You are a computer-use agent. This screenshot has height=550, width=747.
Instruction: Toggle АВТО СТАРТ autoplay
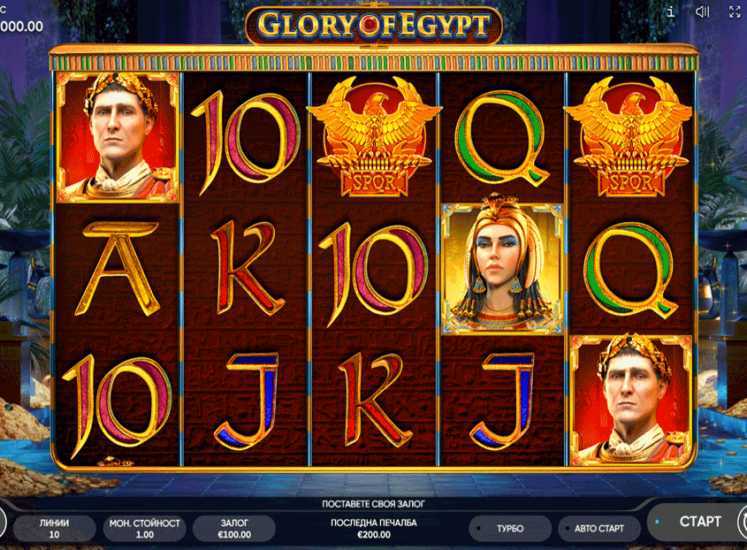(x=599, y=529)
